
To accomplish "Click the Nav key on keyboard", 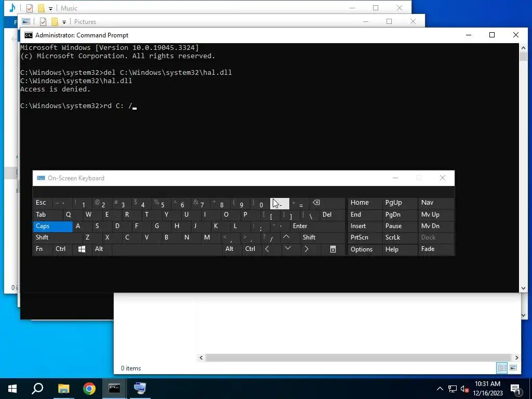I will pyautogui.click(x=436, y=203).
